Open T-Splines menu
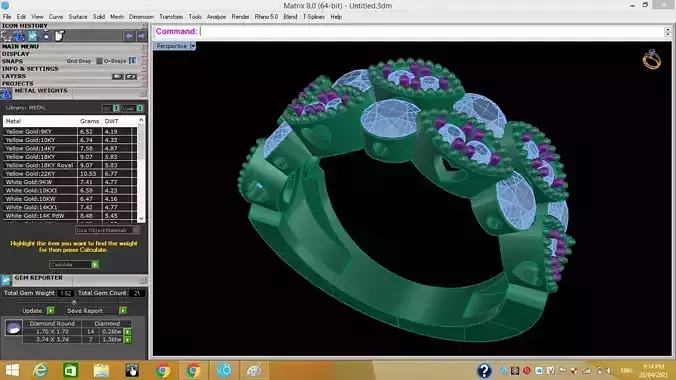 pyautogui.click(x=314, y=17)
